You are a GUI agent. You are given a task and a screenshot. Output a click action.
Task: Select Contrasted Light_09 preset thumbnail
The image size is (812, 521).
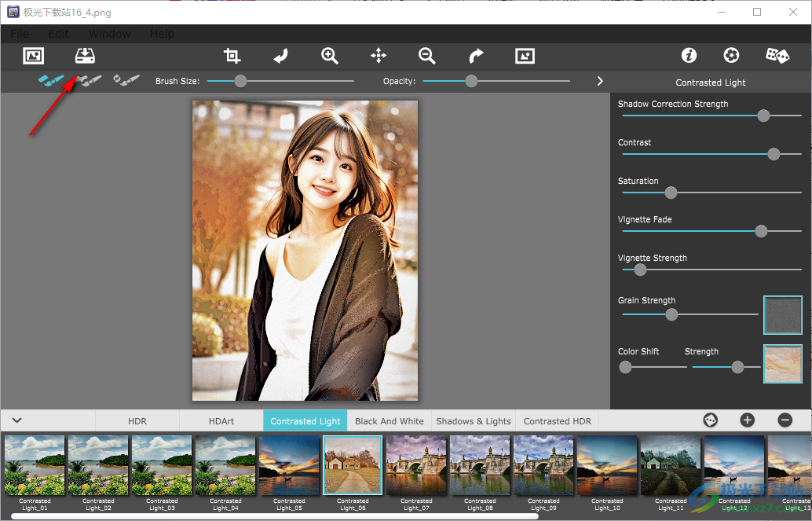coord(543,465)
